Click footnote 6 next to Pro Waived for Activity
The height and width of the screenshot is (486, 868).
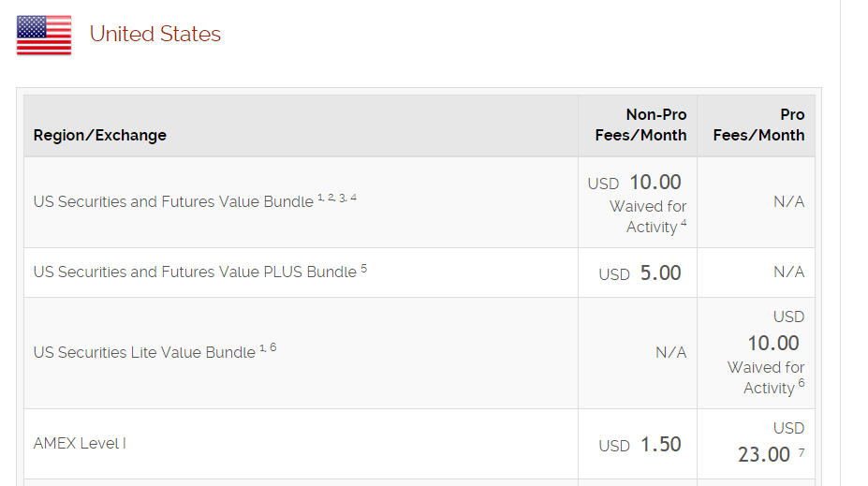801,383
